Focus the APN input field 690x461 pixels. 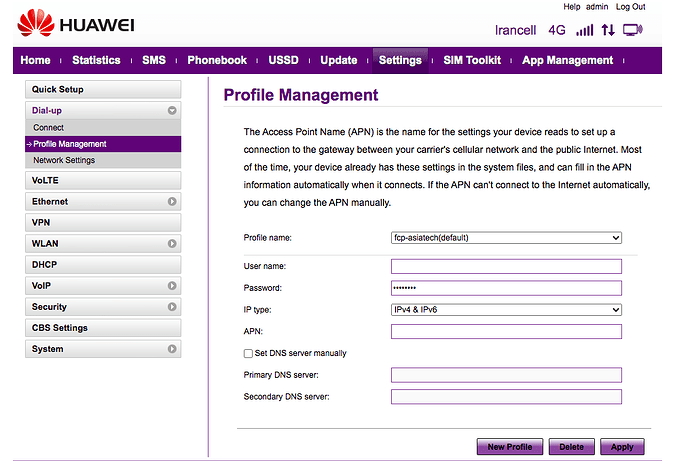[506, 332]
